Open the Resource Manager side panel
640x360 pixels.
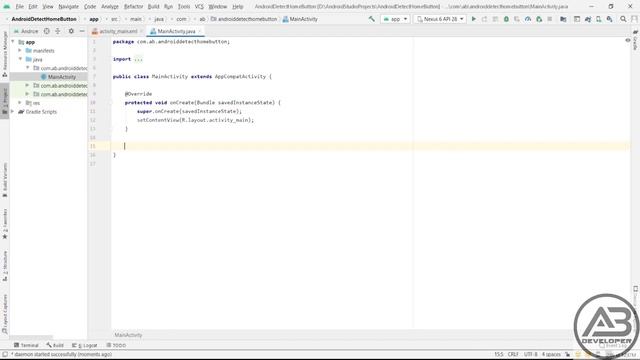[5, 55]
